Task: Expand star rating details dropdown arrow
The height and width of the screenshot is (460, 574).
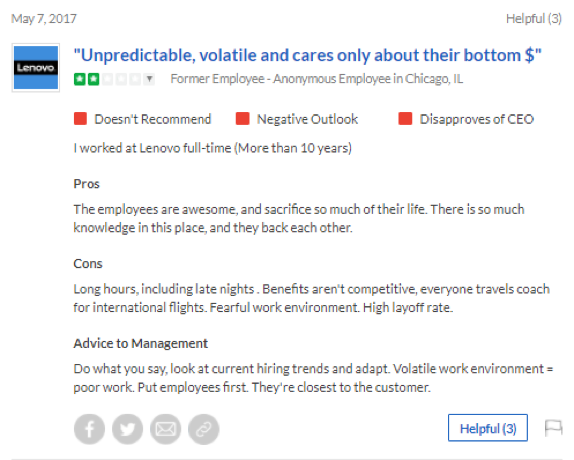Action: (x=149, y=79)
